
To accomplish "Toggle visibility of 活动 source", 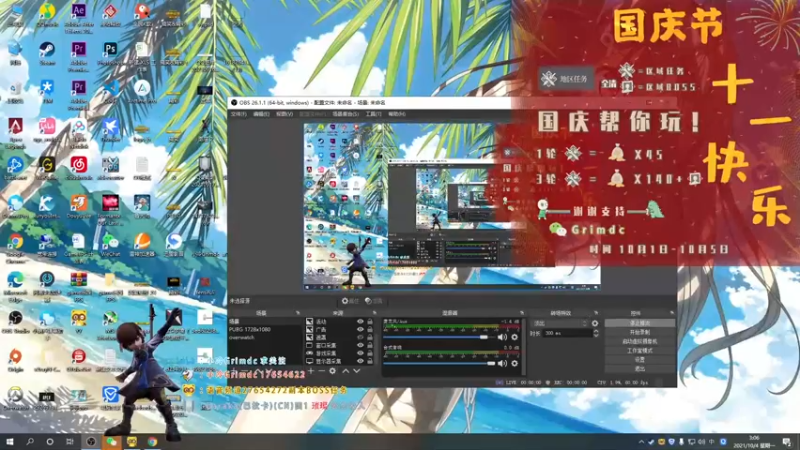I will click(x=360, y=322).
